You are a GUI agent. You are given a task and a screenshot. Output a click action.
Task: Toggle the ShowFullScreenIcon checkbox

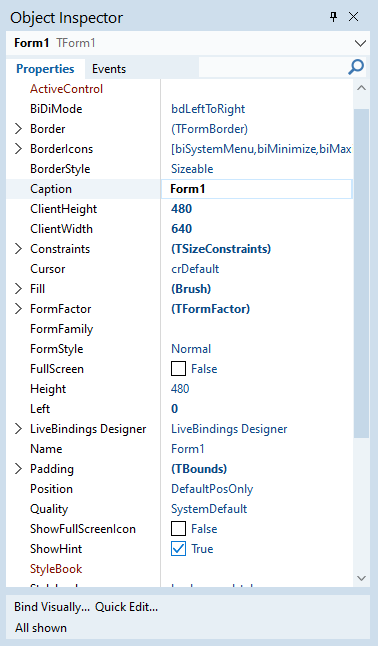point(178,529)
